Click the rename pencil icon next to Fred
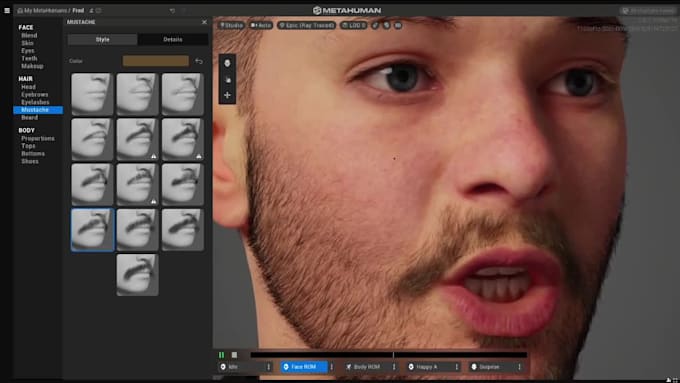 point(92,10)
